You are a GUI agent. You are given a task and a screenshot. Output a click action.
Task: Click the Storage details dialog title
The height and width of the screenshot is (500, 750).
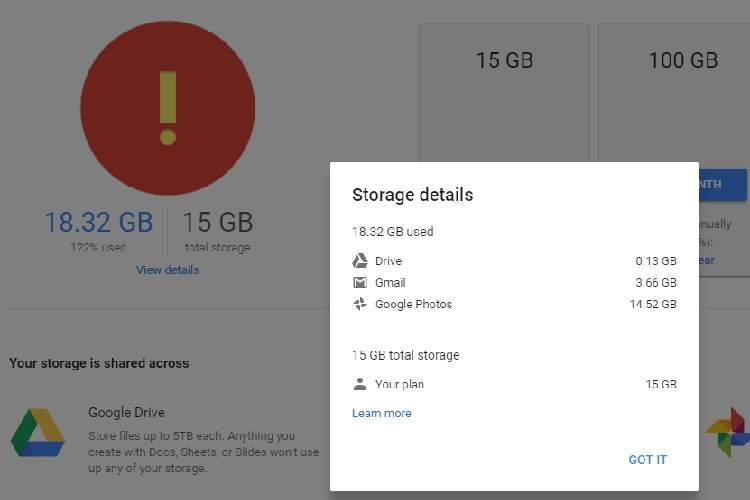[x=412, y=195]
